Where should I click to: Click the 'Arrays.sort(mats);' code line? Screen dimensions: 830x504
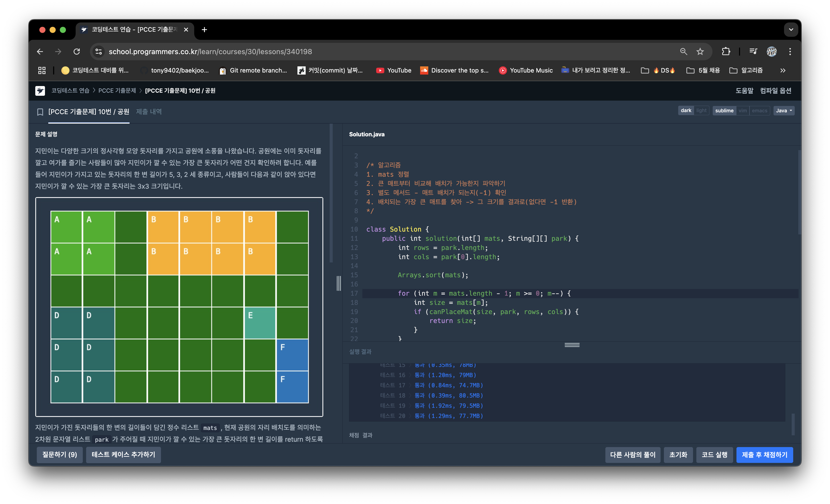433,275
